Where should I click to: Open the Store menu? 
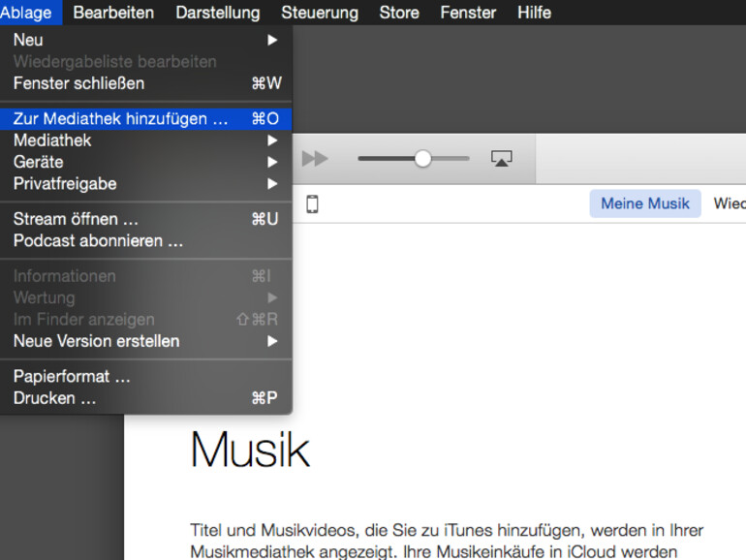(399, 13)
